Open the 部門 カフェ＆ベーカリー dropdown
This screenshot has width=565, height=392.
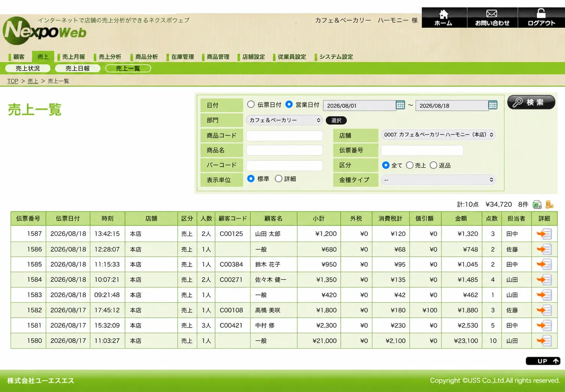point(285,120)
